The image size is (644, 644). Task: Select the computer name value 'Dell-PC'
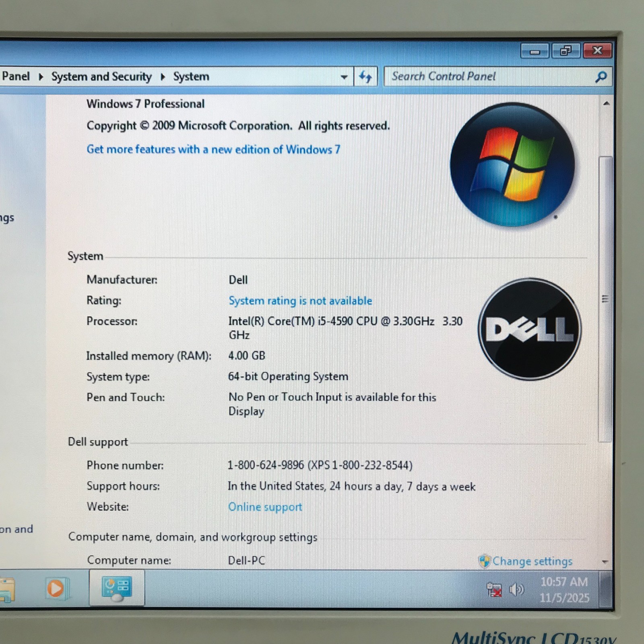click(246, 560)
